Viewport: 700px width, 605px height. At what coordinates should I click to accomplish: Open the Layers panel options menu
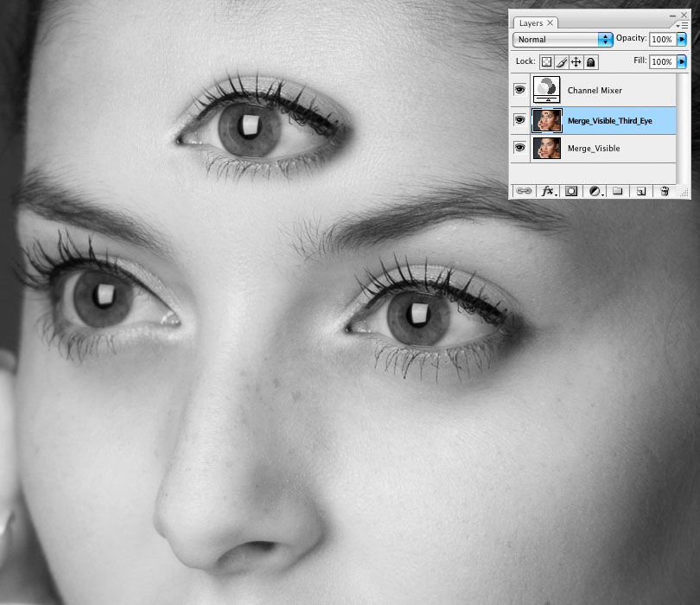[683, 25]
